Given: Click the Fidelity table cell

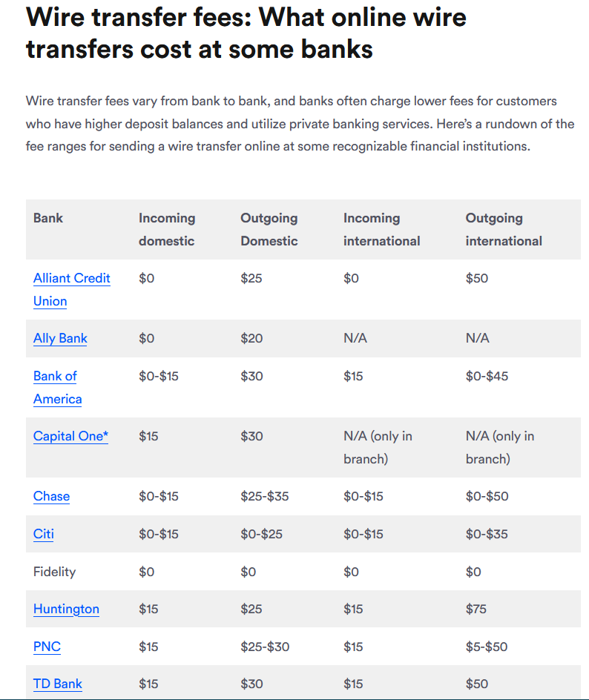Looking at the screenshot, I should point(54,572).
